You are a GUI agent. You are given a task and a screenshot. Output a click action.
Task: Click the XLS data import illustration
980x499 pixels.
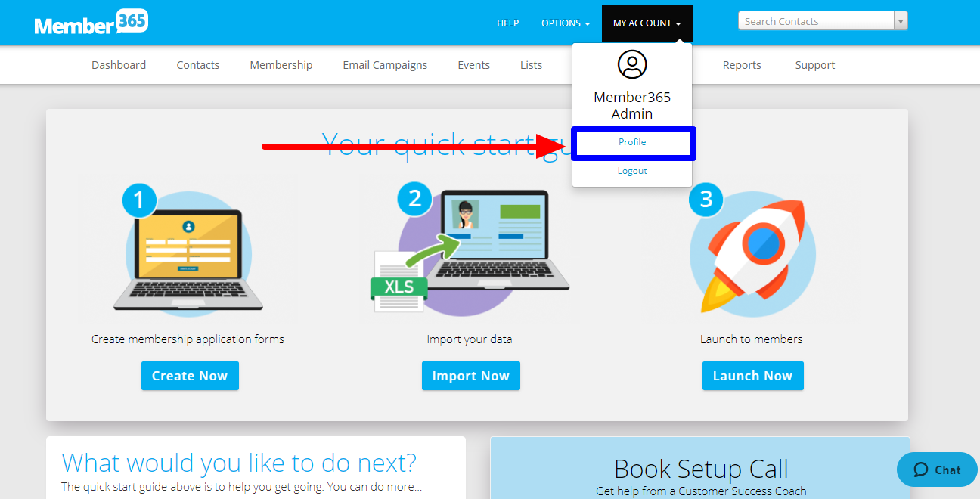470,249
